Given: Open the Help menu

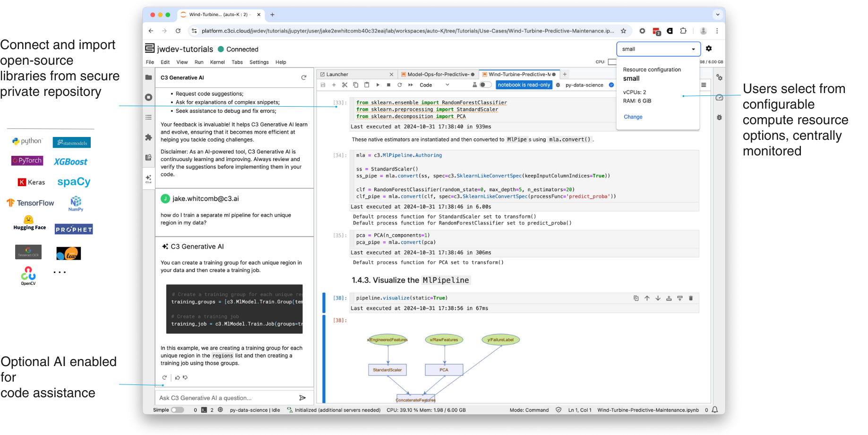Looking at the screenshot, I should [281, 62].
